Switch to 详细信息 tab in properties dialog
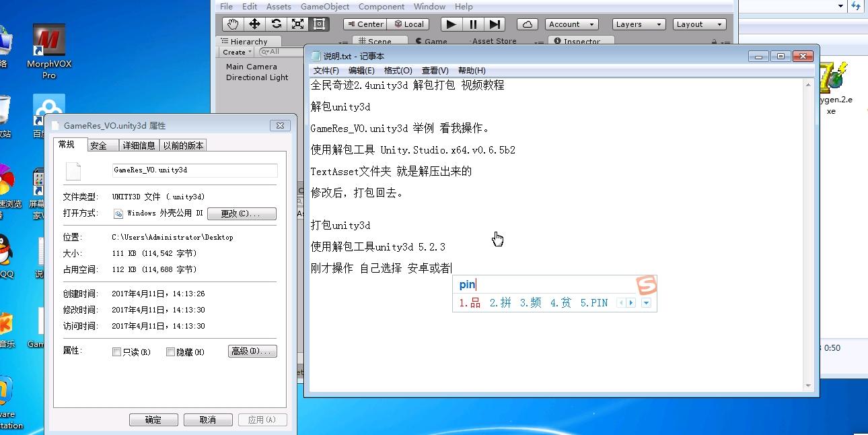The height and width of the screenshot is (435, 868). 139,145
